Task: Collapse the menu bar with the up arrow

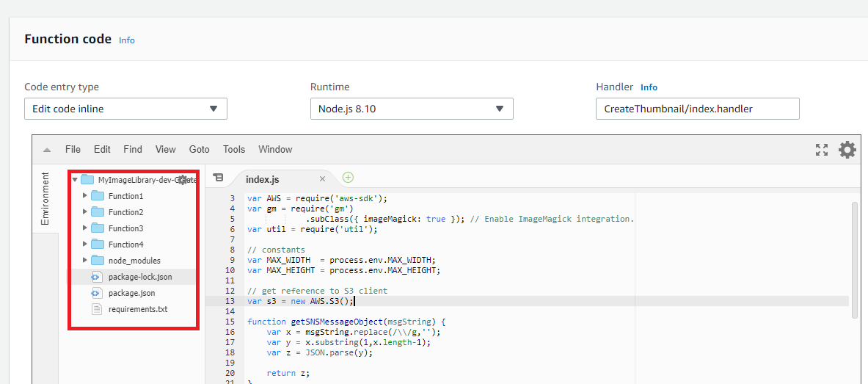Action: click(47, 150)
